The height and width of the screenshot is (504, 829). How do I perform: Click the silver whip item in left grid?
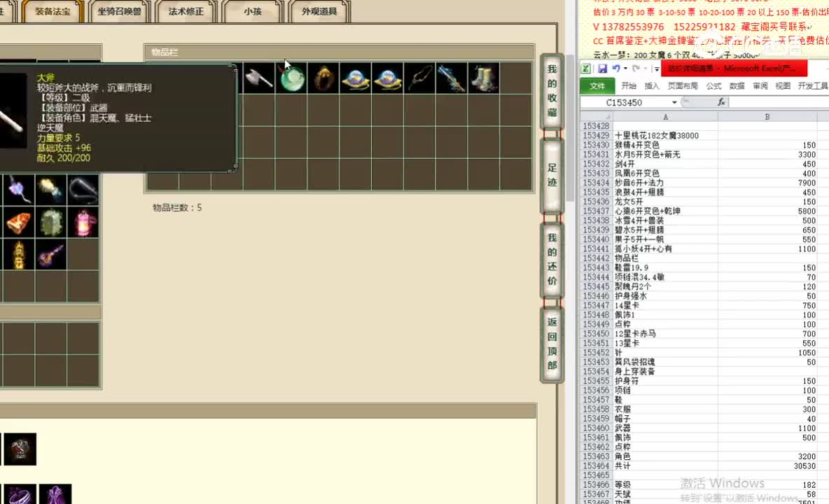point(83,190)
